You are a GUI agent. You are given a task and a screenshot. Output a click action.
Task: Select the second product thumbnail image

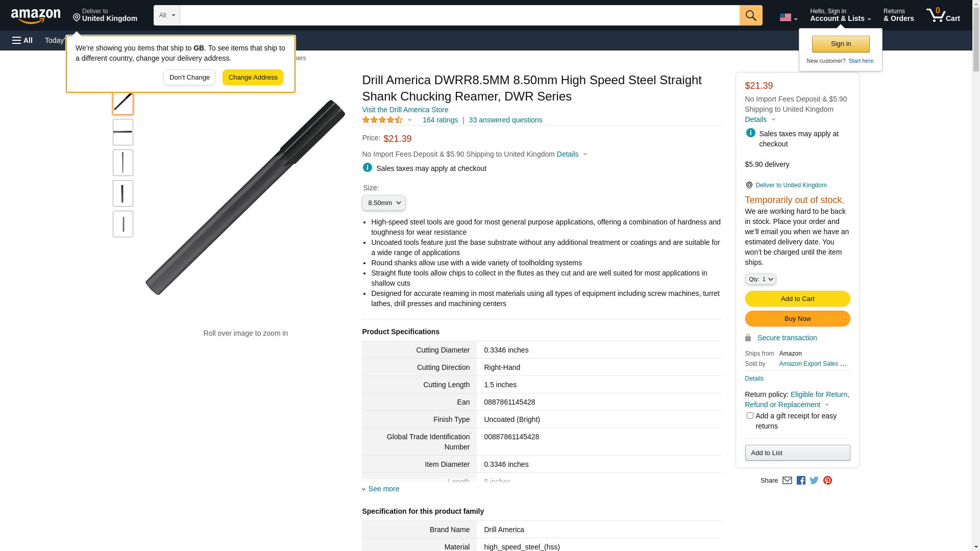[123, 132]
